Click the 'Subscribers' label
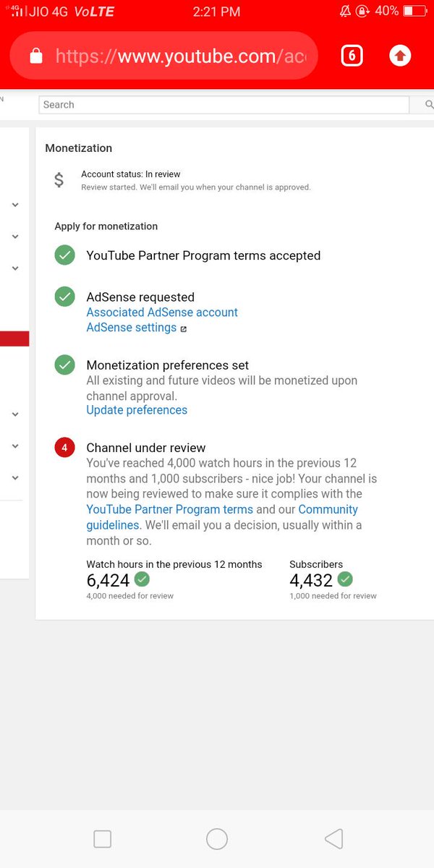The image size is (434, 868). point(316,564)
